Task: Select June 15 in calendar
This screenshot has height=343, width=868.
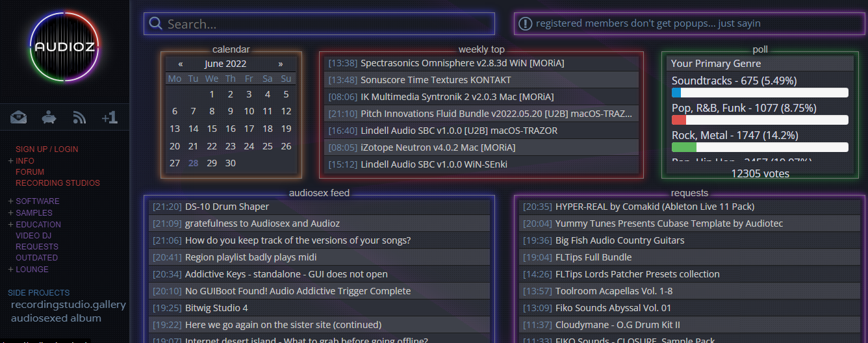Action: click(212, 129)
